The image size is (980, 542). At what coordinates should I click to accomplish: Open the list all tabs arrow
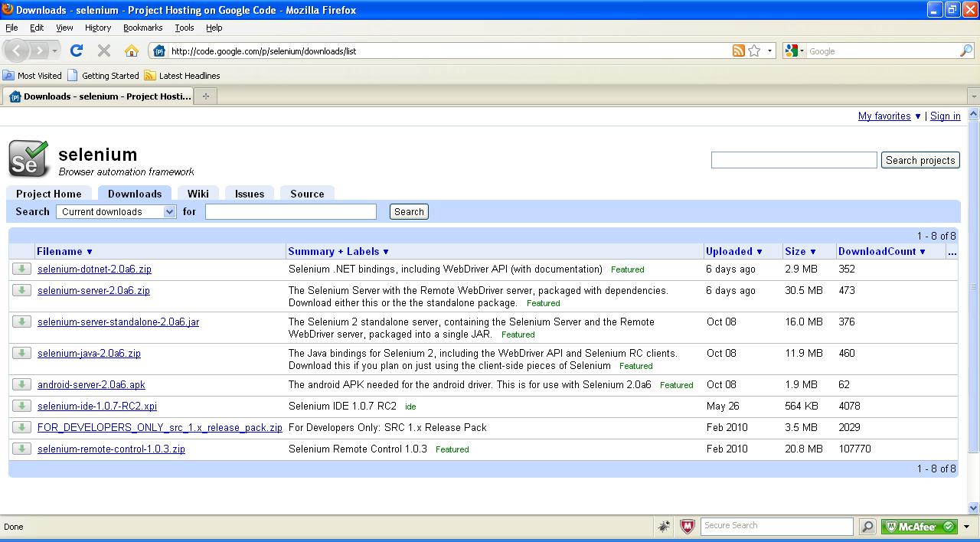[x=974, y=96]
